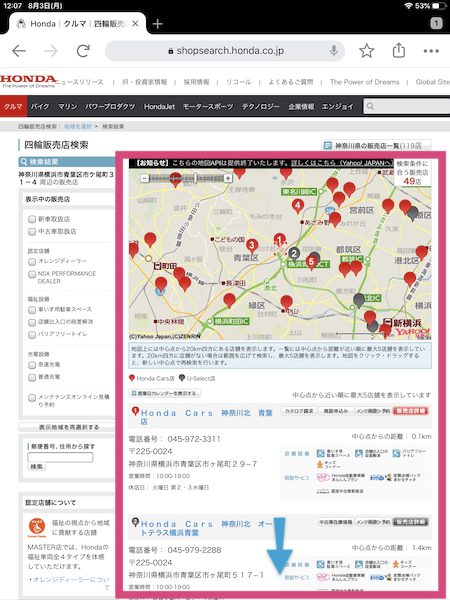Viewport: 450px width, 600px height.
Task: Focus the Honda site search field
Action: pos(407,106)
